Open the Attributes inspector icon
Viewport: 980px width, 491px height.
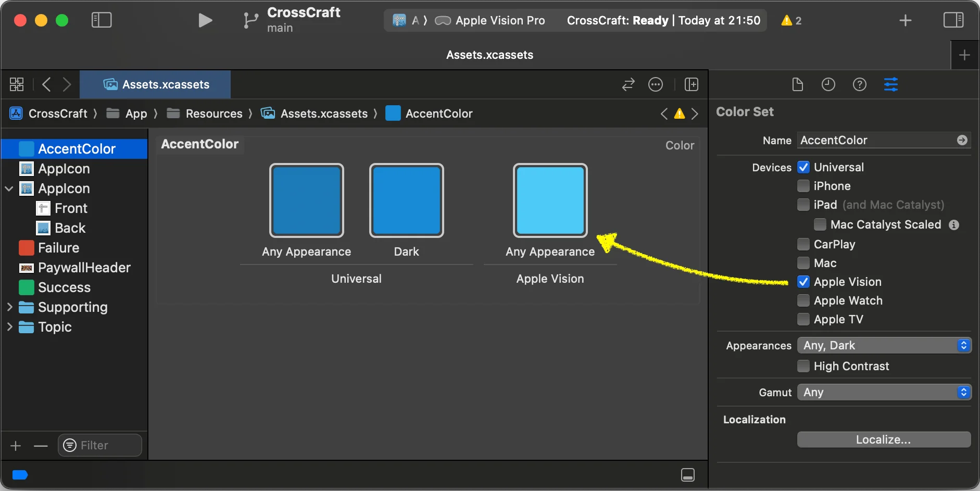tap(890, 84)
